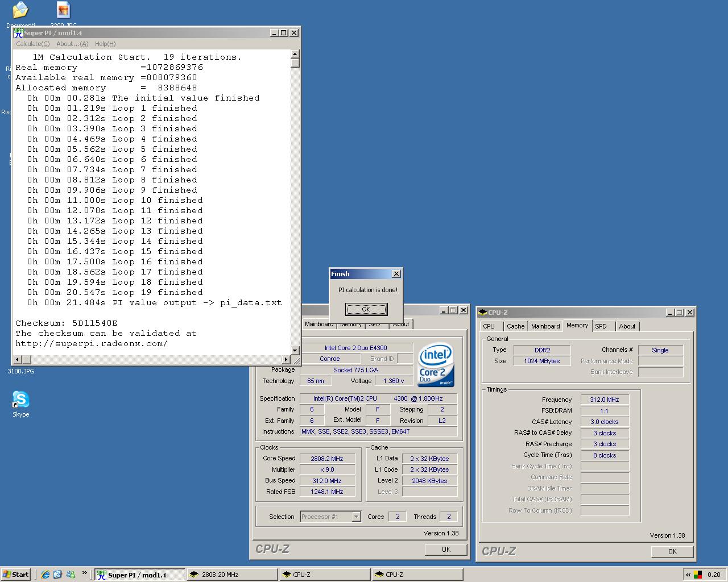This screenshot has height=582, width=728.
Task: Open About tab in left CPU-Z window
Action: click(401, 324)
